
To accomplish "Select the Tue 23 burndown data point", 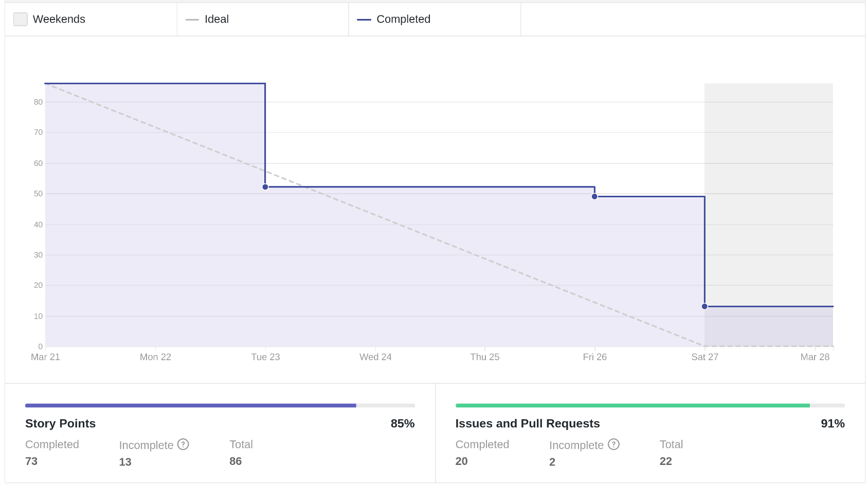I will click(265, 187).
